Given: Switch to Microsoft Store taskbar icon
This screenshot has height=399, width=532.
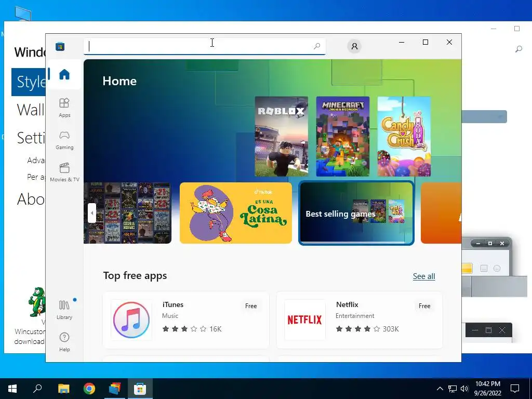Looking at the screenshot, I should tap(140, 389).
